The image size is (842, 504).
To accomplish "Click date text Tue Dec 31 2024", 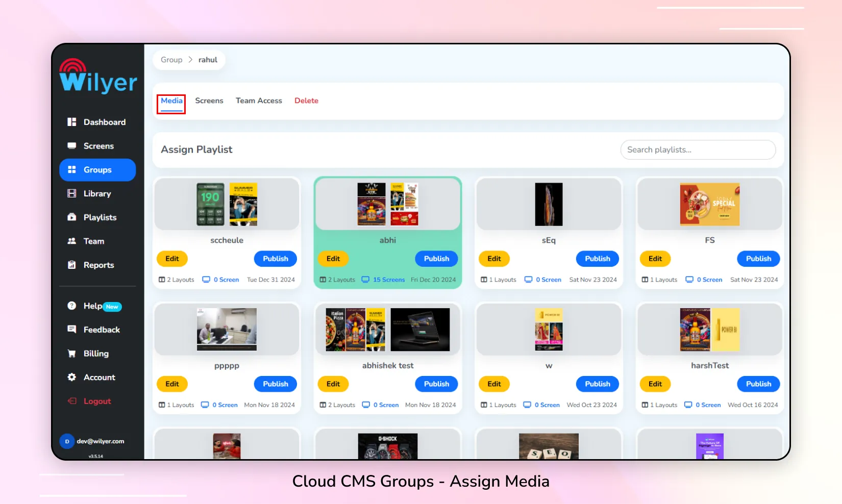I will pos(271,280).
